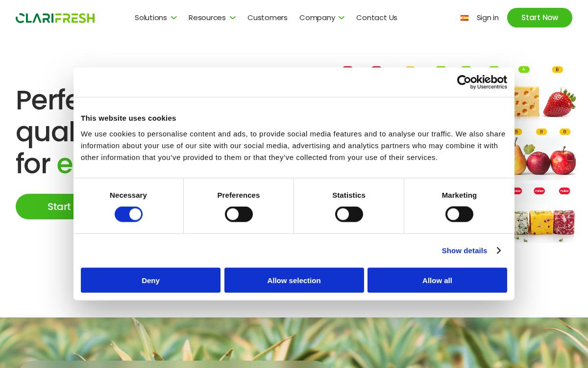Enable the Preferences cookies switch
The image size is (588, 368).
(239, 214)
